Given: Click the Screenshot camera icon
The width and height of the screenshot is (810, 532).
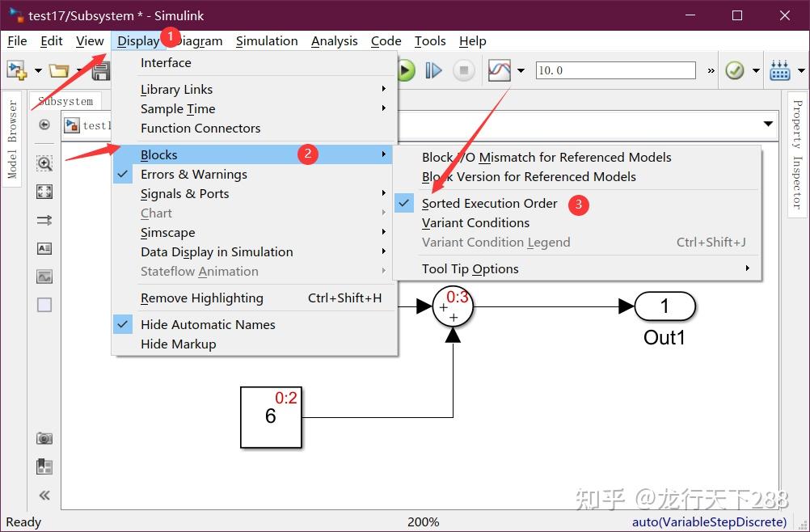Looking at the screenshot, I should click(44, 438).
